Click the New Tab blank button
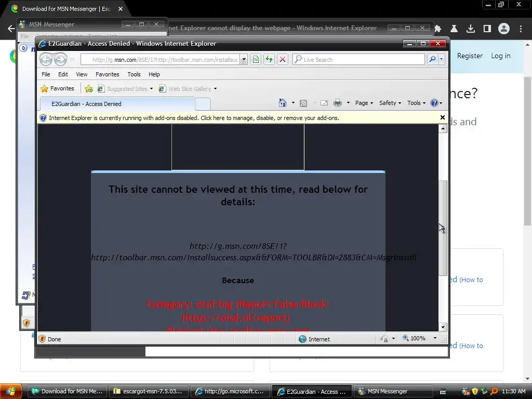 [x=203, y=104]
